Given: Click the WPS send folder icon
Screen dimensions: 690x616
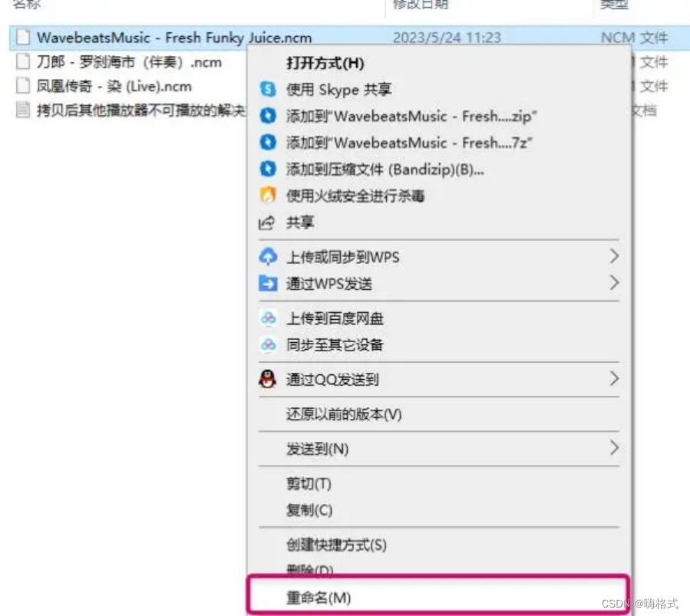Looking at the screenshot, I should pos(268,283).
